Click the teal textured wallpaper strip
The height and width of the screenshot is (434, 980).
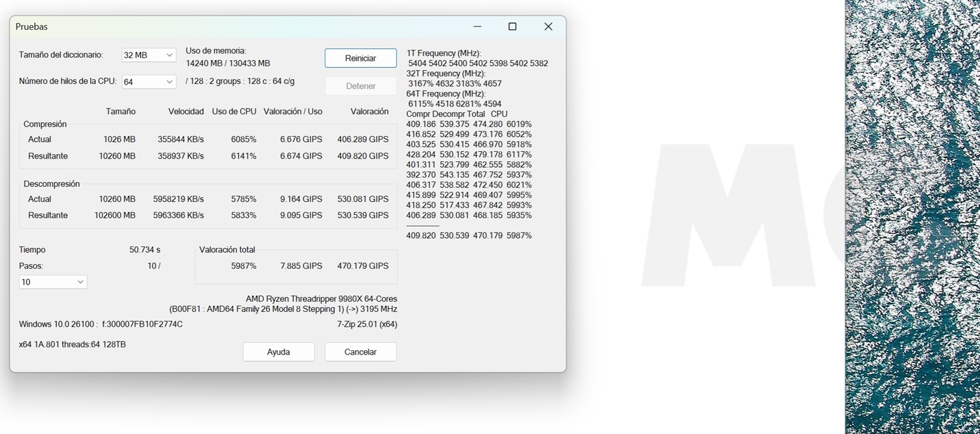click(x=912, y=217)
